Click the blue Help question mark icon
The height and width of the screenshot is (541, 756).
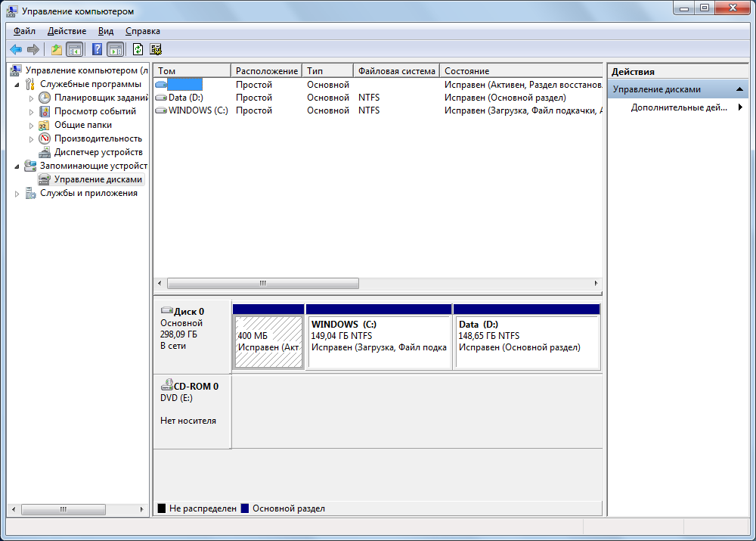coord(97,49)
